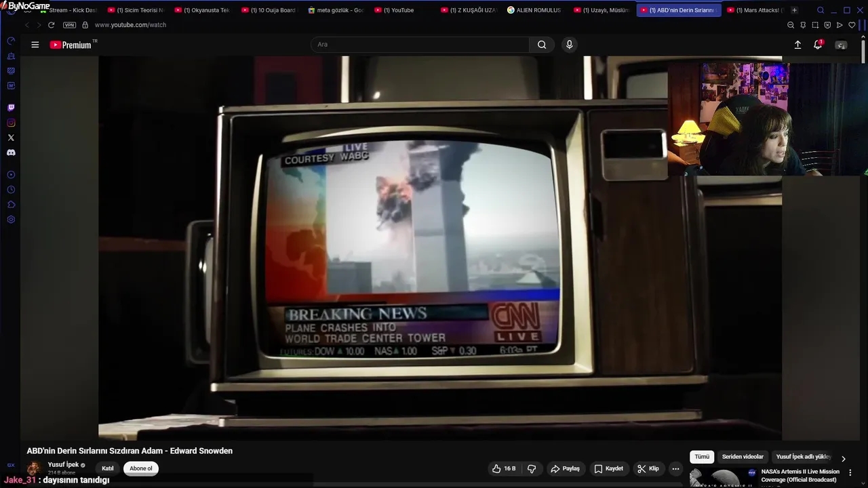Screen dimensions: 868x488
Task: Click the zoom-out magnifier in address bar
Action: pos(791,25)
